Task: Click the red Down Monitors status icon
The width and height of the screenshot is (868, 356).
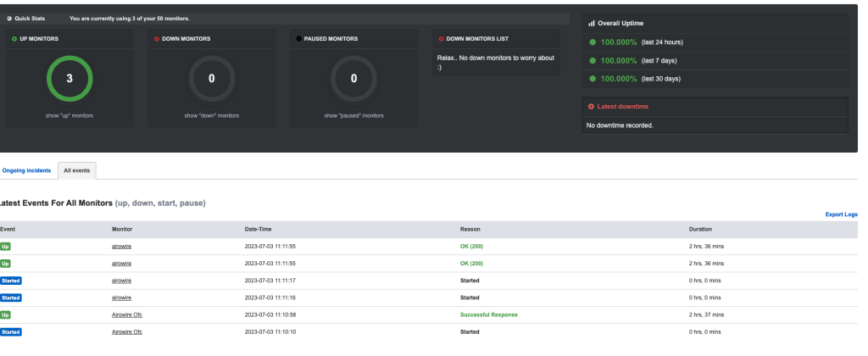Action: (157, 39)
